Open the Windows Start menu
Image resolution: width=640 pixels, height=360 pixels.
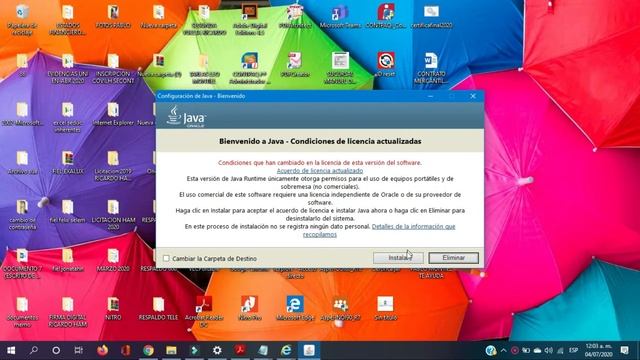click(11, 350)
